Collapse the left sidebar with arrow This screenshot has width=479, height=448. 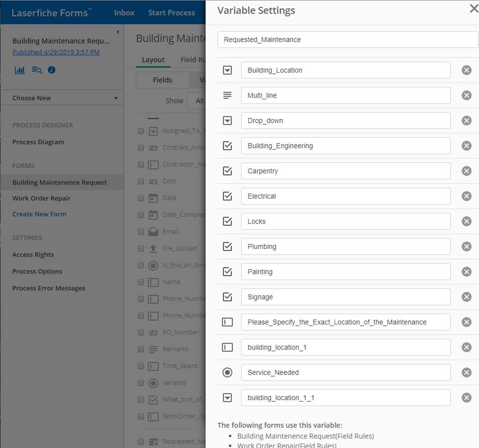tap(118, 32)
